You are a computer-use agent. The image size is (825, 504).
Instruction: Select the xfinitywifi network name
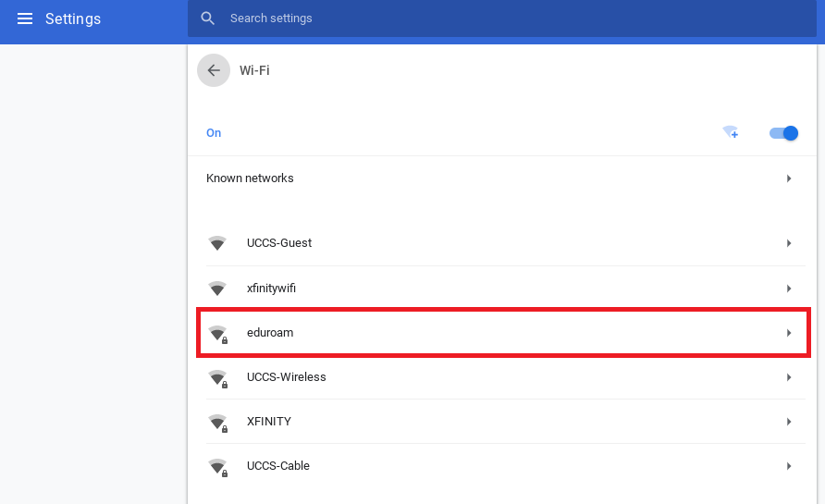tap(271, 289)
